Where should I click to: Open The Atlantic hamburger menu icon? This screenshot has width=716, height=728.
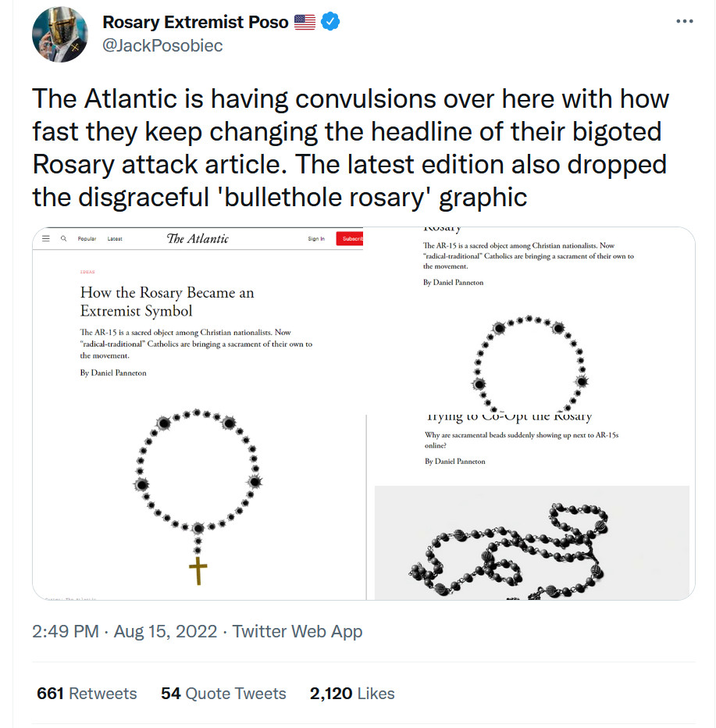pos(46,238)
